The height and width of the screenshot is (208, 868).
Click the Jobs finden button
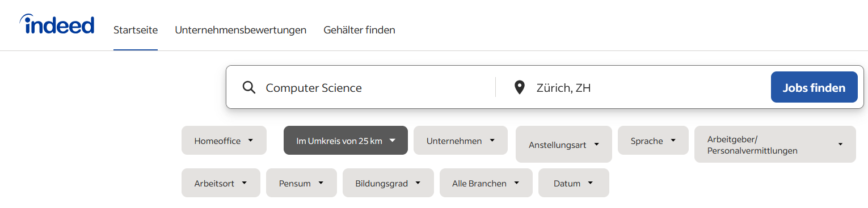point(814,87)
